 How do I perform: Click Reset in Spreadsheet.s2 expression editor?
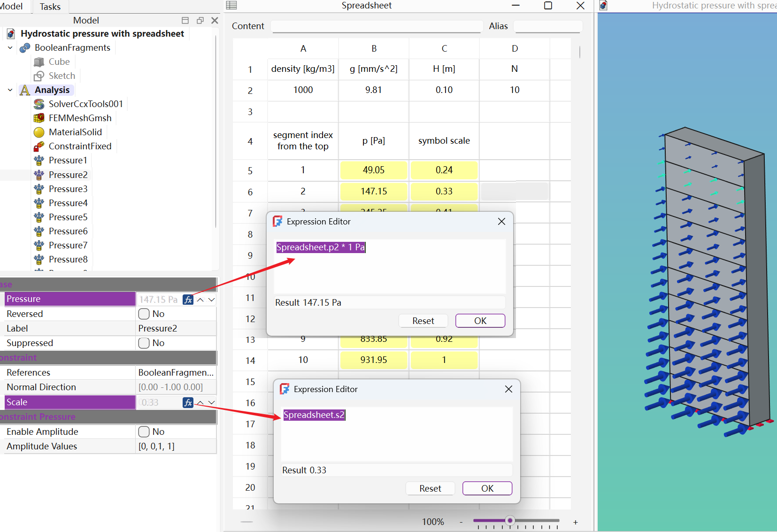430,488
